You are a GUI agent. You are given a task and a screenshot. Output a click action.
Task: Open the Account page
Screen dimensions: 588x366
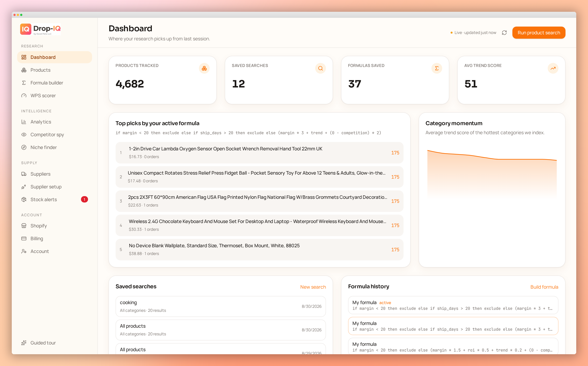[x=54, y=251]
